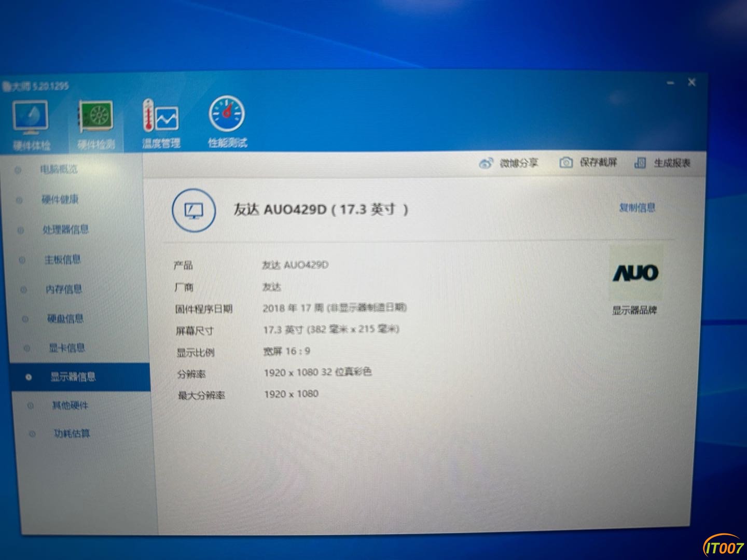Select 主板信息 in the sidebar
Viewport: 747px width, 560px height.
(62, 259)
